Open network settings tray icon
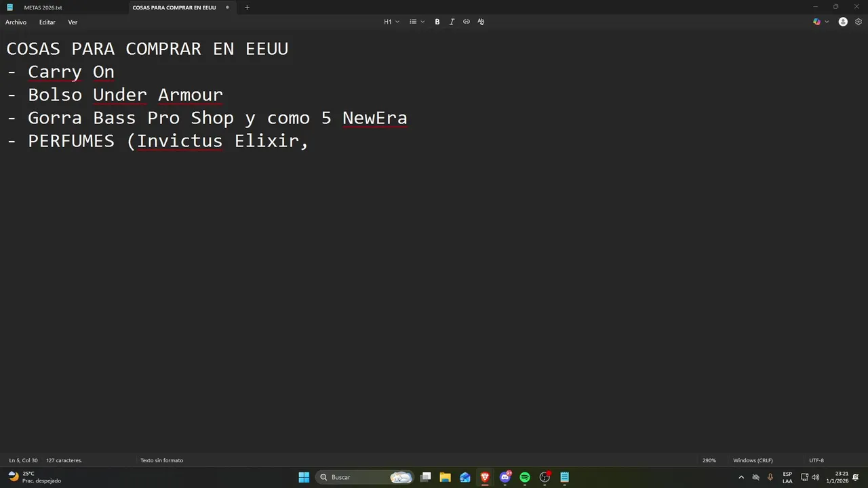This screenshot has width=868, height=488. [804, 477]
